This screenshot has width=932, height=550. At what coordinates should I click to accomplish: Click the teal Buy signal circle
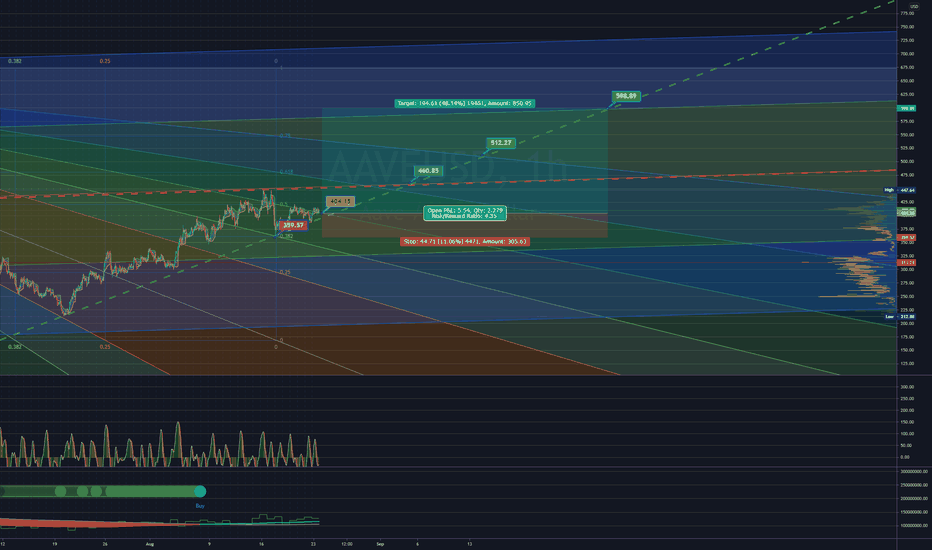[x=200, y=491]
